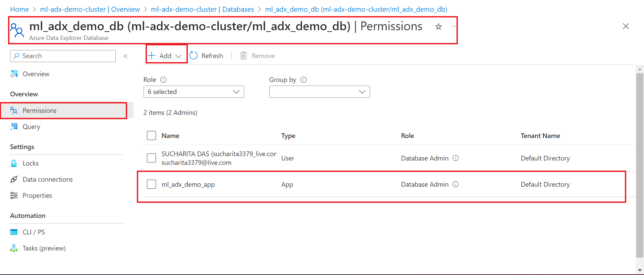Click the Refresh circular arrow icon
Viewport: 644px width, 275px height.
coord(194,55)
